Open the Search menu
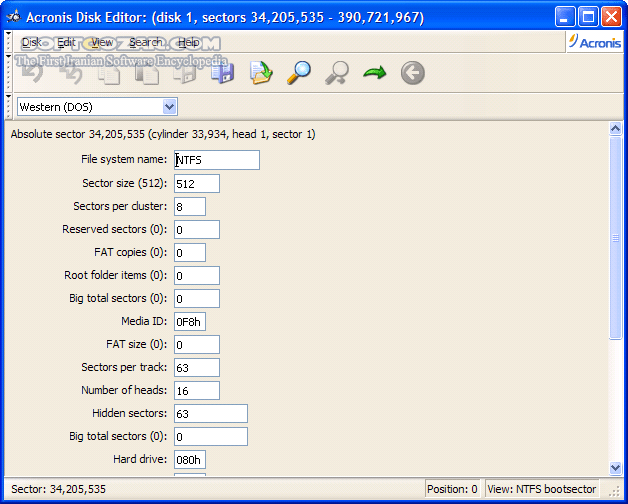Viewport: 628px width, 504px height. pyautogui.click(x=145, y=42)
